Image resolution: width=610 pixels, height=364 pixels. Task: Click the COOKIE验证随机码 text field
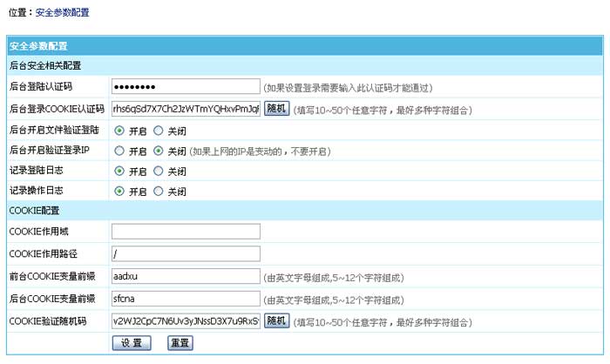coord(186,321)
